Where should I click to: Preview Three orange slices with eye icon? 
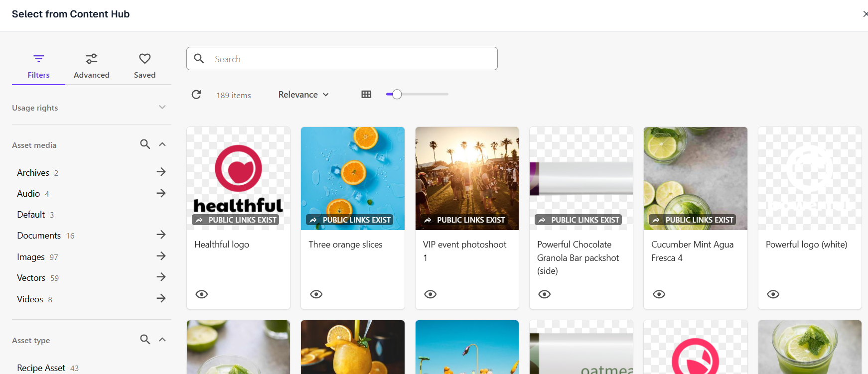point(316,294)
